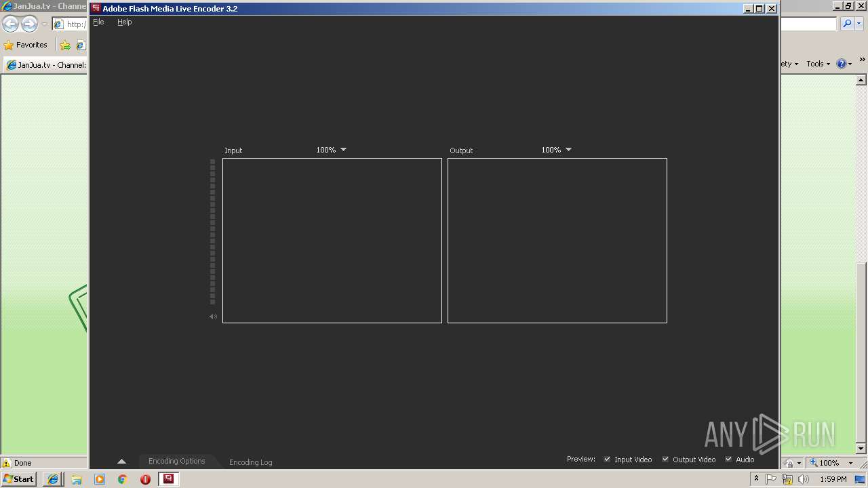Click the Action Center flag tray icon
Screen dimensions: 868x488
(x=771, y=479)
